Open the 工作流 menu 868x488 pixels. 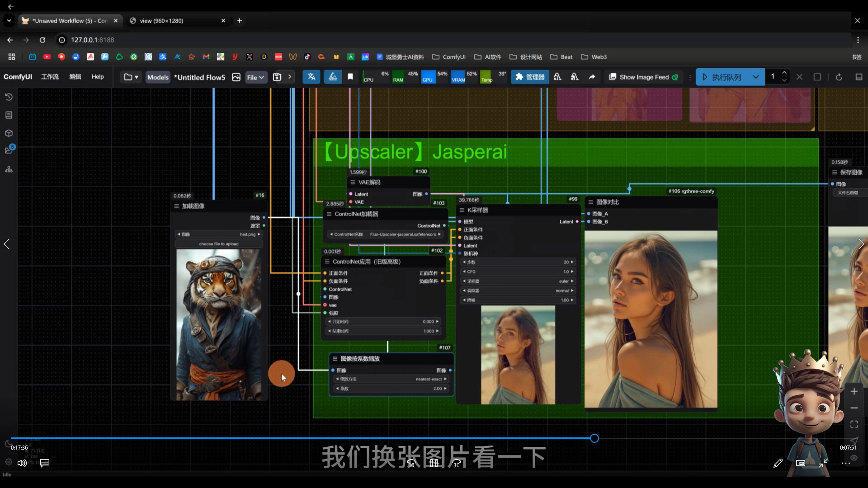(50, 77)
